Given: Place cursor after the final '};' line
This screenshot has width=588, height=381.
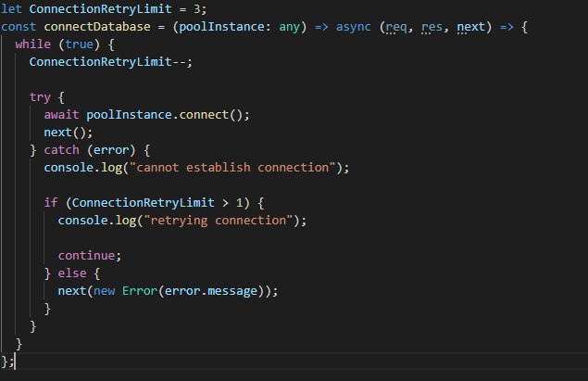Looking at the screenshot, I should coord(15,362).
